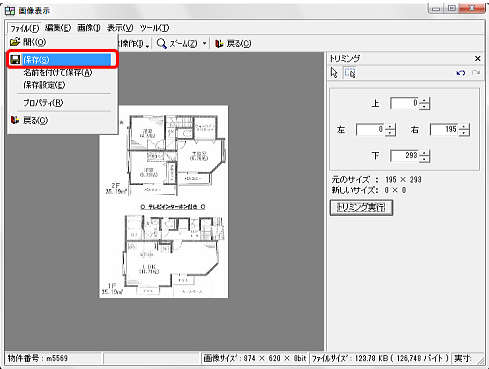Select the rectangular selection trimming tool

[350, 73]
